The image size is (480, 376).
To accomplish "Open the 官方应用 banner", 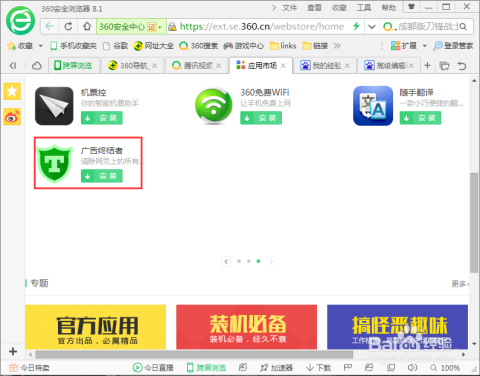I will pos(96,327).
